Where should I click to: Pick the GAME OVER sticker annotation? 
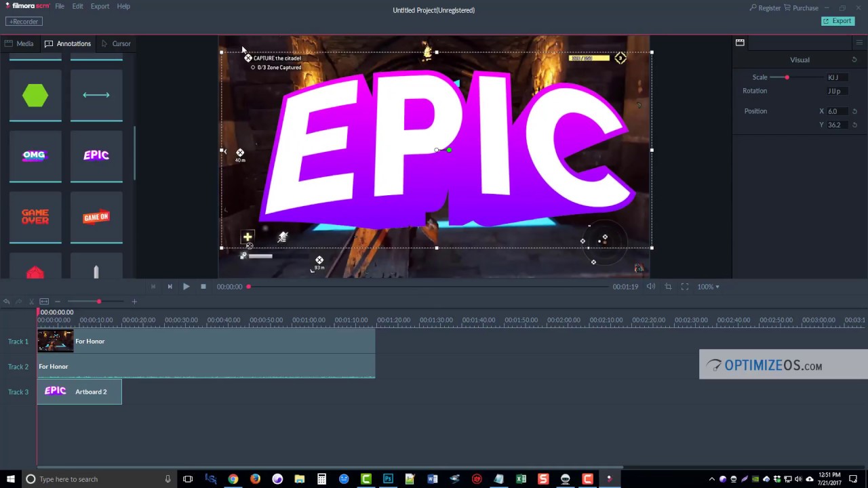click(35, 217)
